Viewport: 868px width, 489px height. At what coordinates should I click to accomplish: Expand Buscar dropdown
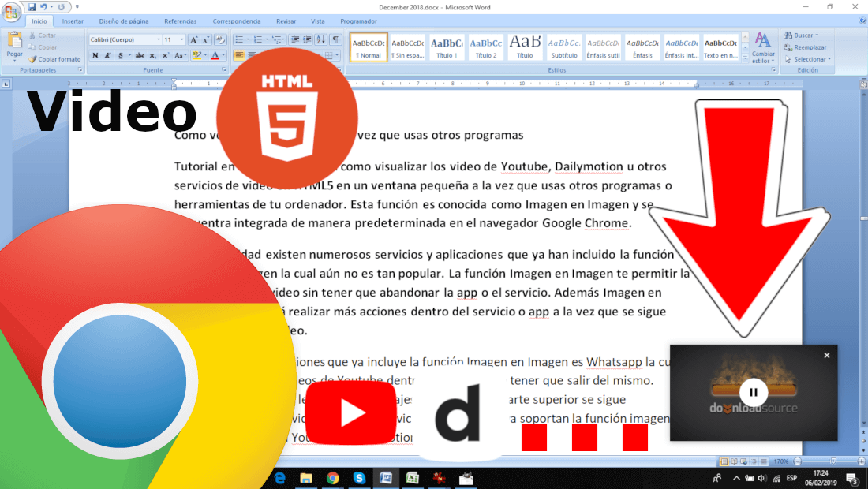pyautogui.click(x=817, y=35)
